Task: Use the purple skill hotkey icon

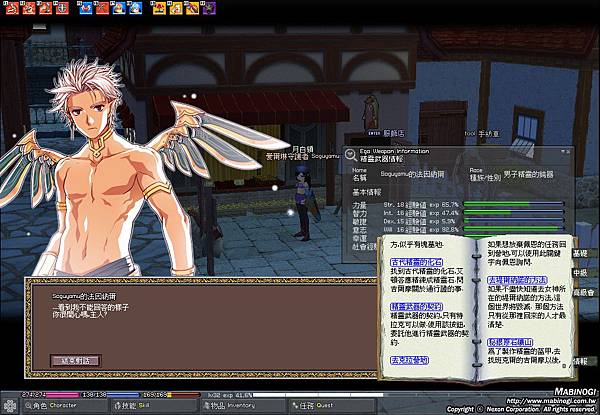Action: click(x=209, y=8)
